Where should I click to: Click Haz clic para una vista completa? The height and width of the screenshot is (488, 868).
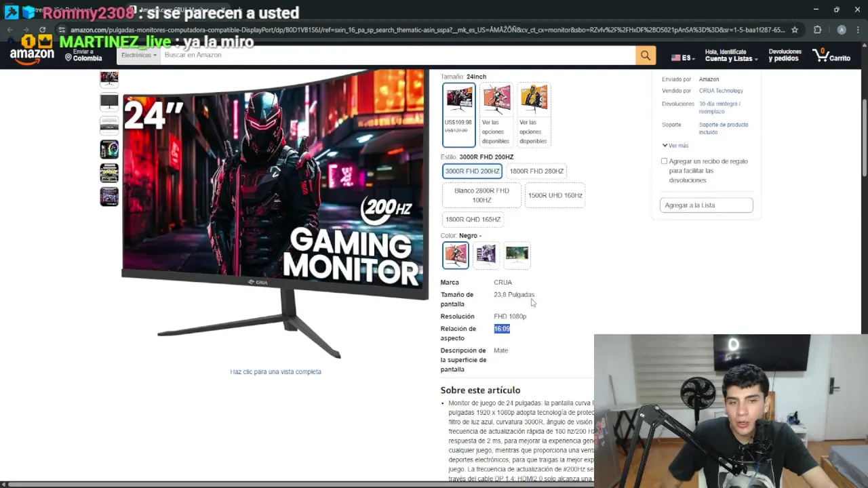click(x=275, y=372)
